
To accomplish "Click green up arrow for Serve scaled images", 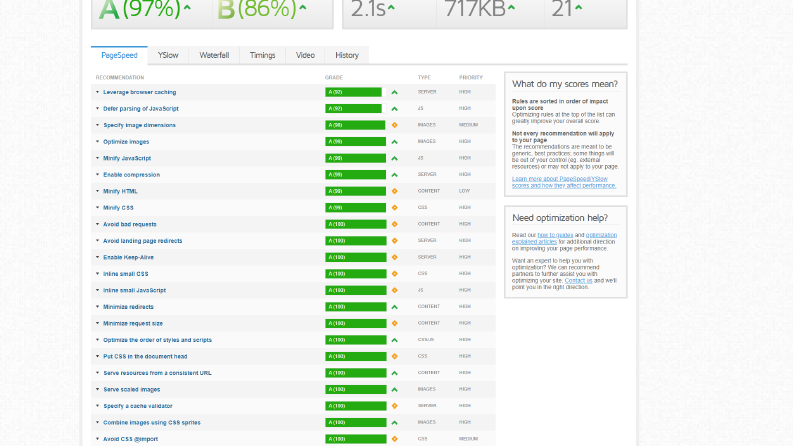I will click(x=394, y=390).
